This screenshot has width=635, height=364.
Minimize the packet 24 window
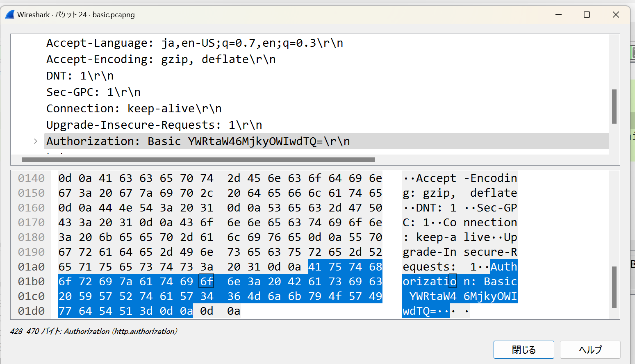tap(558, 15)
